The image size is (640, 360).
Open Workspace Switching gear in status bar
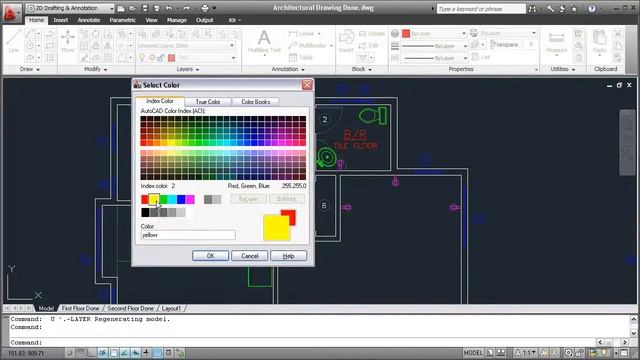(x=569, y=353)
